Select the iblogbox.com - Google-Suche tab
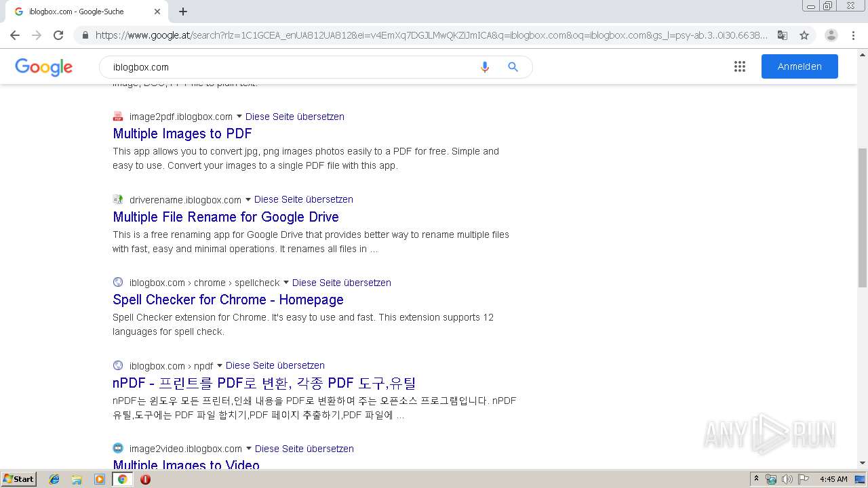Image resolution: width=868 pixels, height=488 pixels. pos(87,12)
